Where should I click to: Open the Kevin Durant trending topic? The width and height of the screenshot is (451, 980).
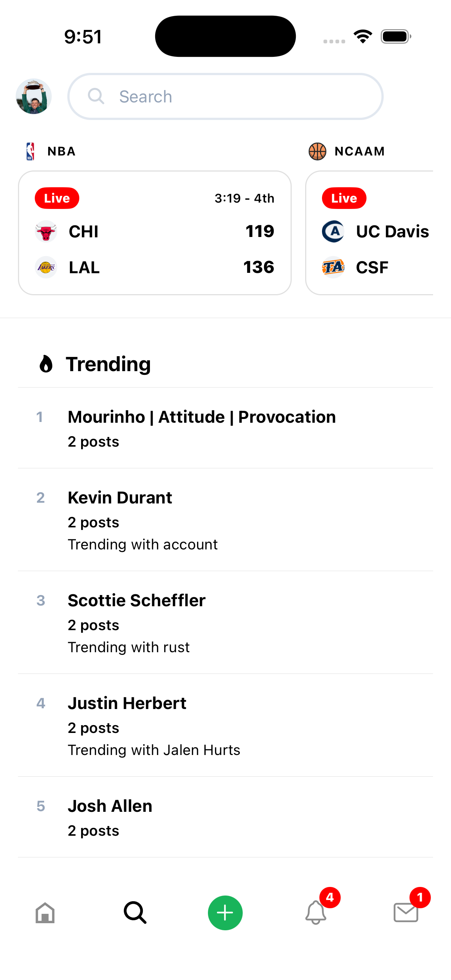[x=225, y=520]
